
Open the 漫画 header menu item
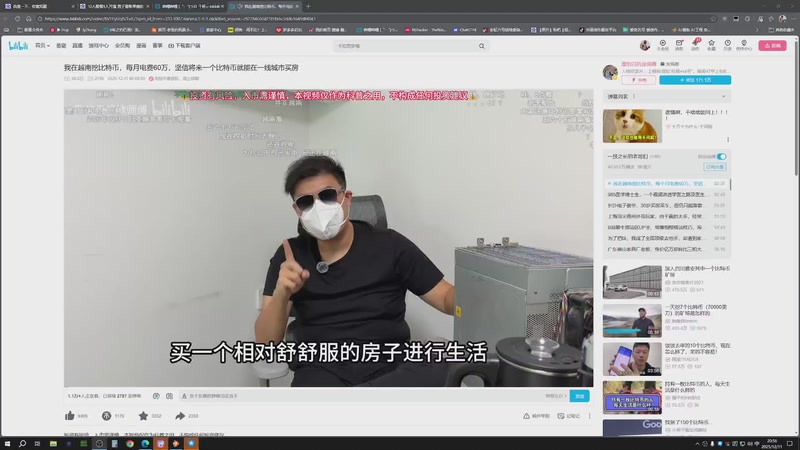(x=141, y=45)
